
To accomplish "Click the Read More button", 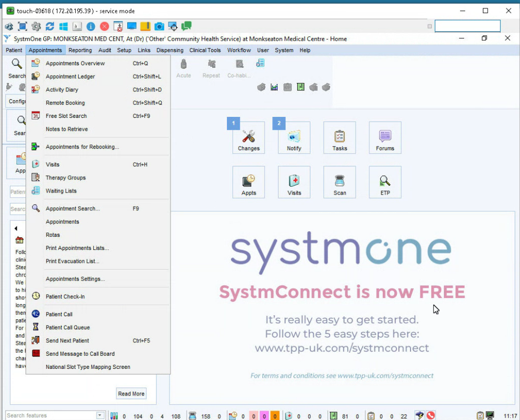I will (x=131, y=393).
